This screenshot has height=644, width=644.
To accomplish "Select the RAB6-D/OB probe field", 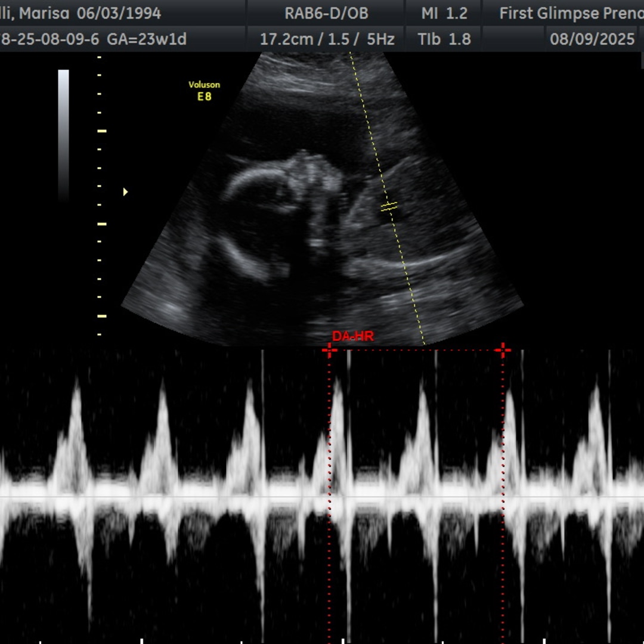I will click(326, 13).
